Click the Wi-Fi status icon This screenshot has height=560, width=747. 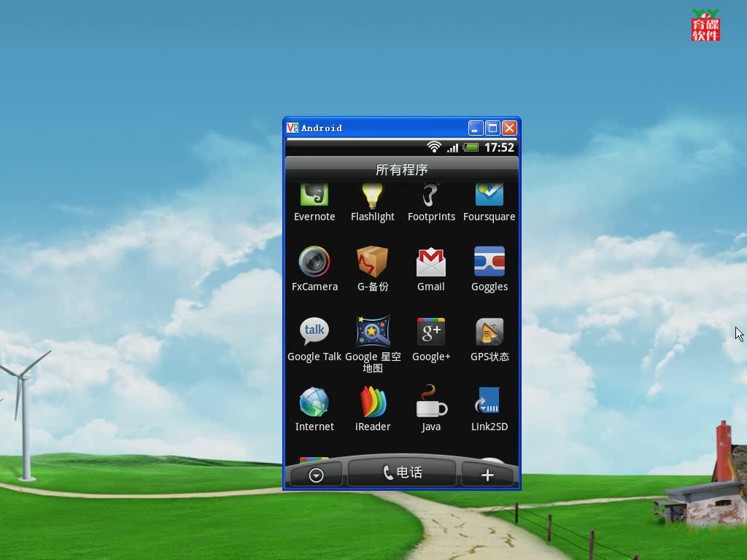coord(433,147)
